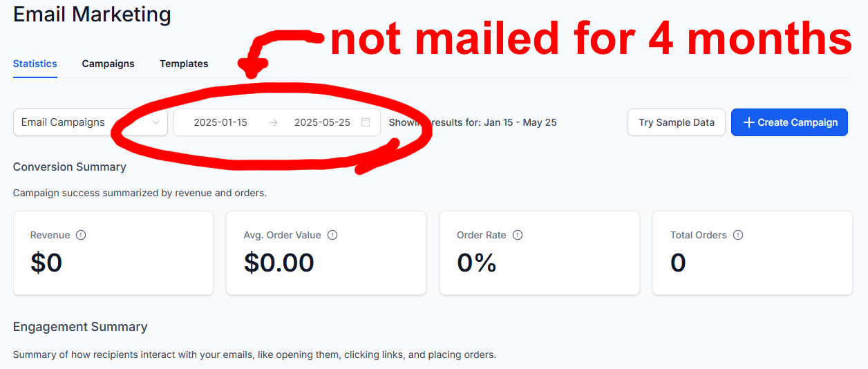Click the Order Rate 0% card

click(539, 253)
